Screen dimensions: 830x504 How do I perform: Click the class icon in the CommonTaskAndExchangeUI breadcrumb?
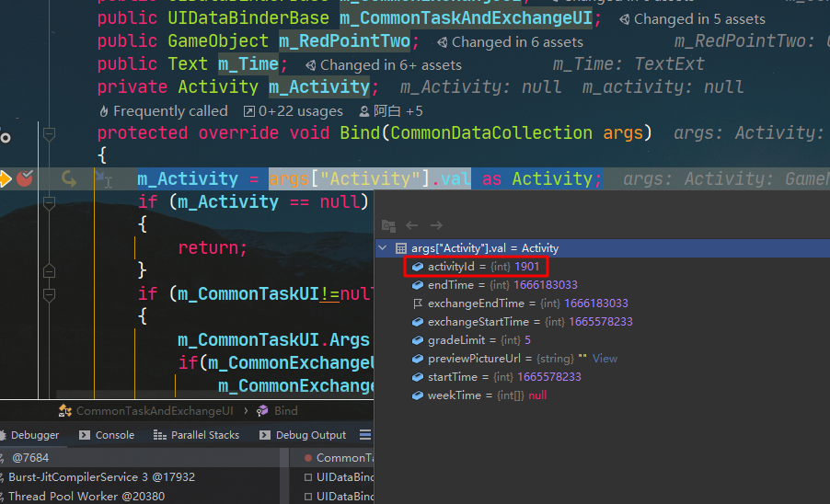pyautogui.click(x=65, y=411)
